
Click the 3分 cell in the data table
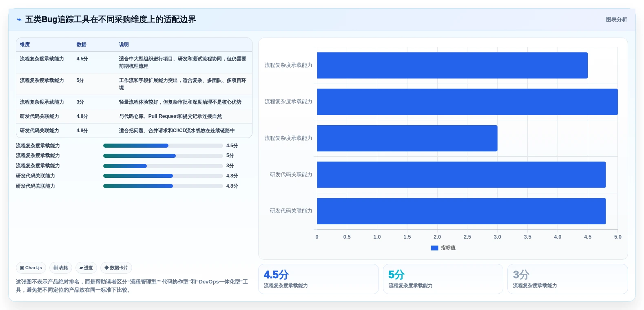(x=80, y=102)
